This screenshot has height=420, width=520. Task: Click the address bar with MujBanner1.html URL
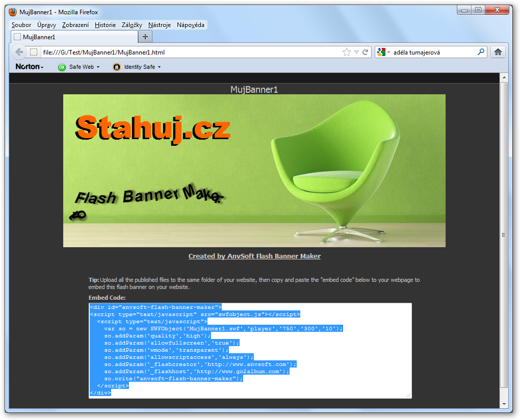coord(191,52)
